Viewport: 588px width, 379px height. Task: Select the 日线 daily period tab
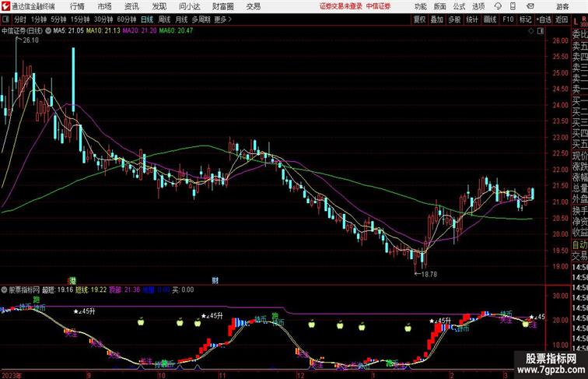(x=147, y=19)
